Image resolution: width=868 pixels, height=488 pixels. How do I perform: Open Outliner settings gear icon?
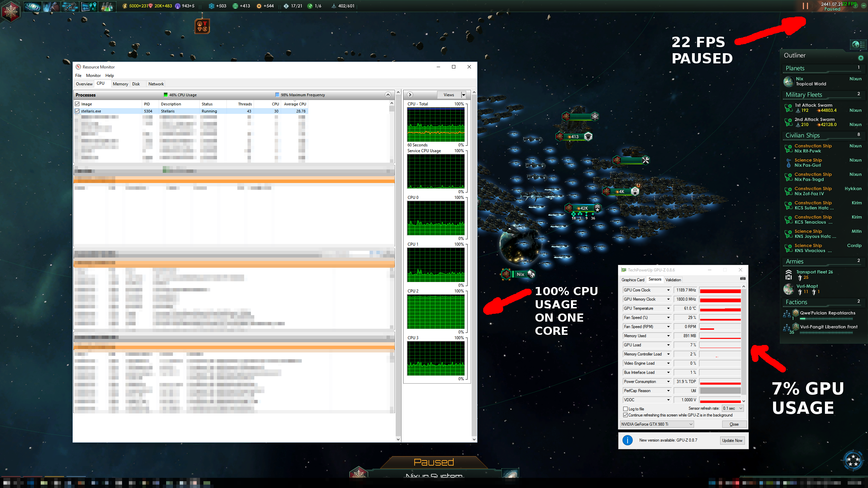(x=861, y=58)
